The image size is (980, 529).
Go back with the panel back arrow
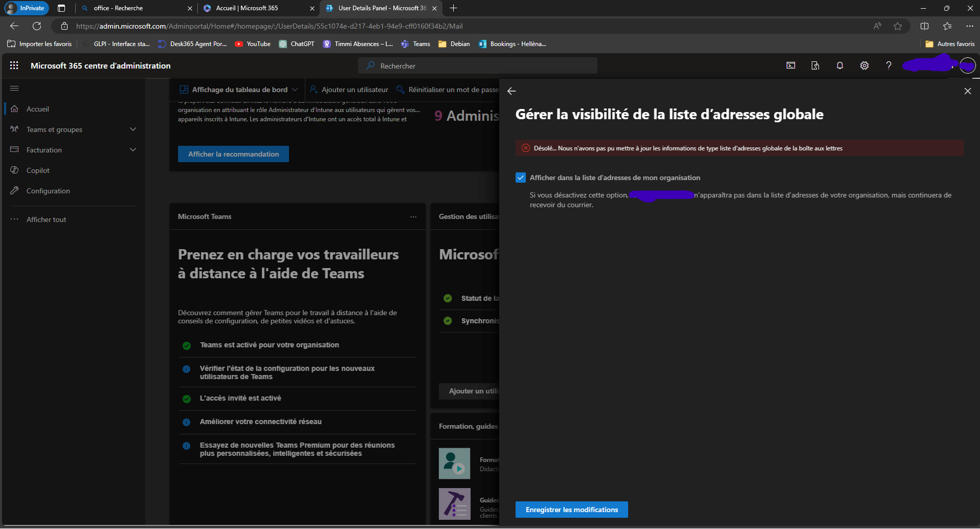click(x=511, y=91)
